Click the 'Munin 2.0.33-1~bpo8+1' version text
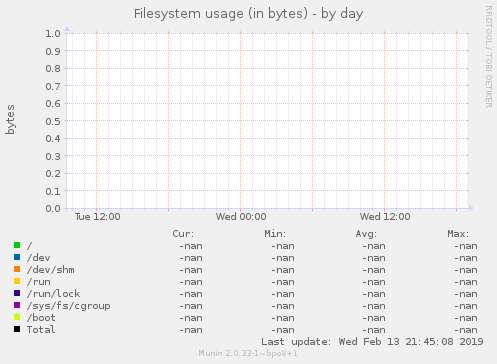The width and height of the screenshot is (497, 364). (248, 353)
